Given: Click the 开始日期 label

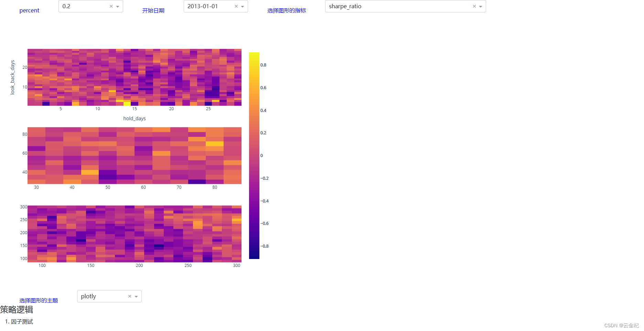Looking at the screenshot, I should click(x=153, y=10).
